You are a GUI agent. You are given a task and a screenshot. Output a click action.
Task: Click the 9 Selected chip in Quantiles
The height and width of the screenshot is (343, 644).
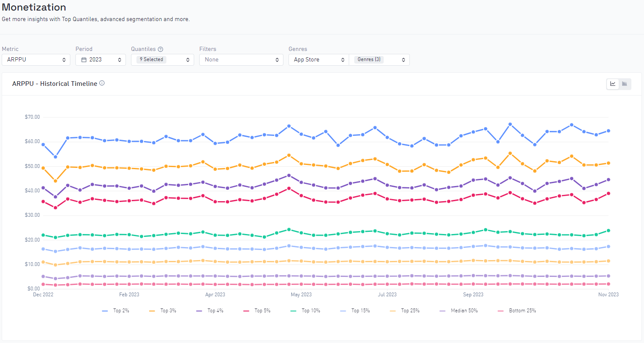(151, 60)
